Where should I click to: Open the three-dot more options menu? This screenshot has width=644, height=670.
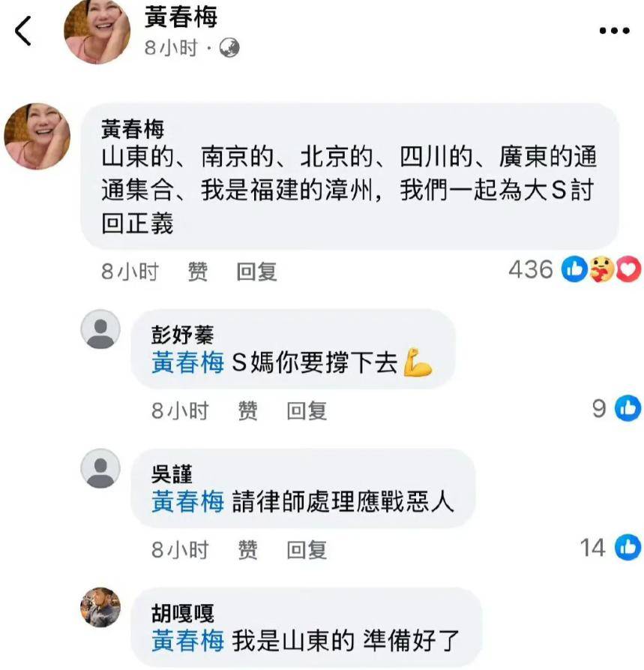click(614, 30)
